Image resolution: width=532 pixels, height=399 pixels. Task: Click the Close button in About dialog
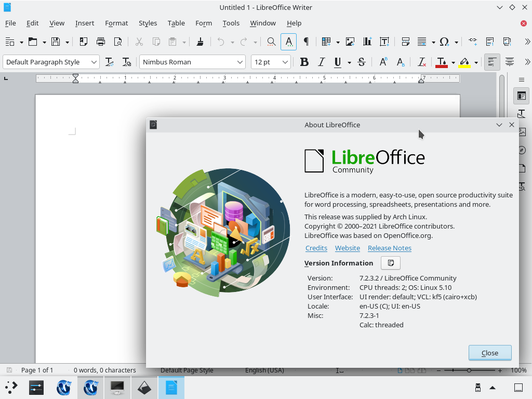click(490, 353)
